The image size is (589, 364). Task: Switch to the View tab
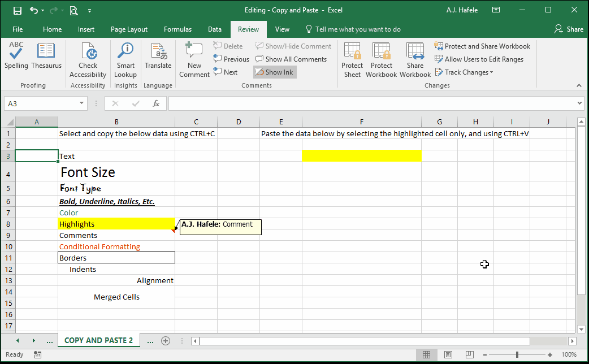282,29
